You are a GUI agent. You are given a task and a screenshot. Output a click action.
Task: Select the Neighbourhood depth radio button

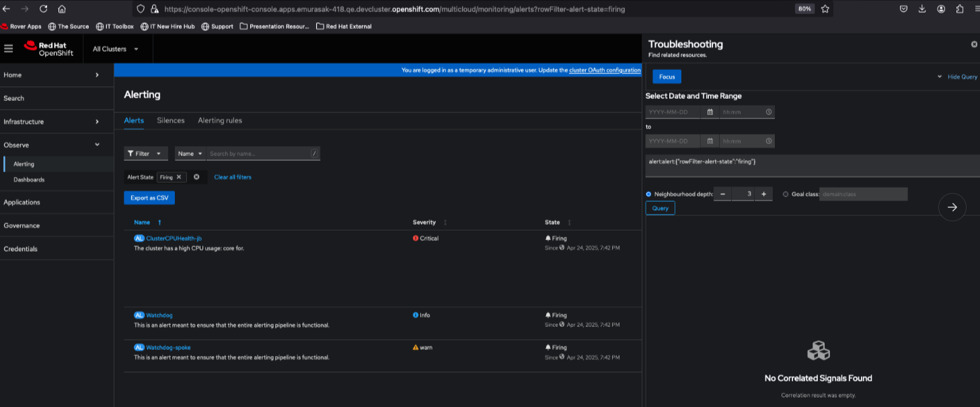[648, 194]
